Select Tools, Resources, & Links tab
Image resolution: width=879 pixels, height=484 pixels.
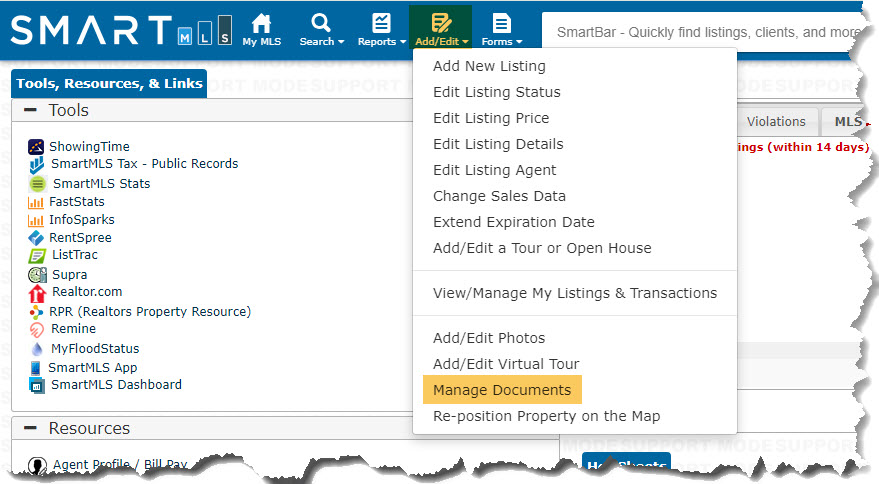coord(109,84)
